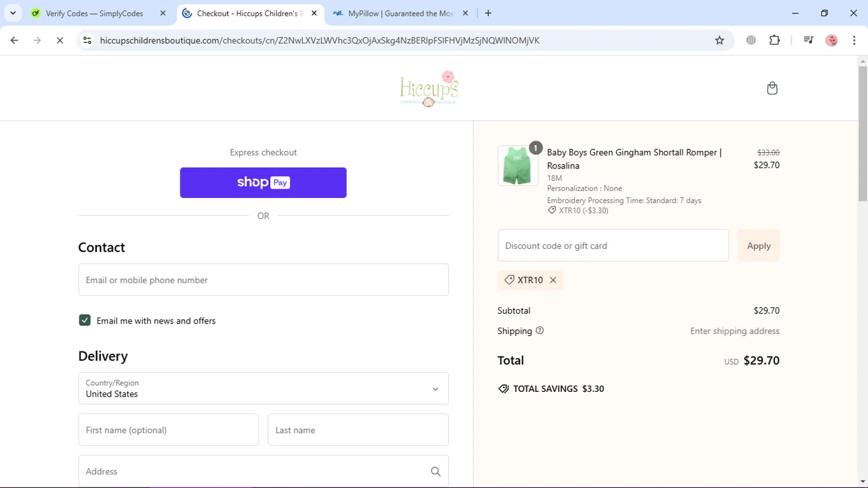Open the Chrome three-dot menu
Image resolution: width=868 pixels, height=488 pixels.
(854, 41)
